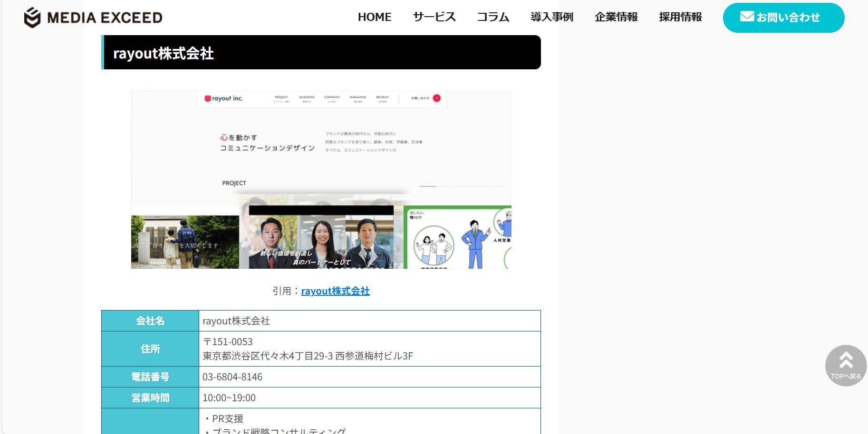Select the 電話番号 table header cell
This screenshot has width=868, height=434.
pyautogui.click(x=150, y=377)
